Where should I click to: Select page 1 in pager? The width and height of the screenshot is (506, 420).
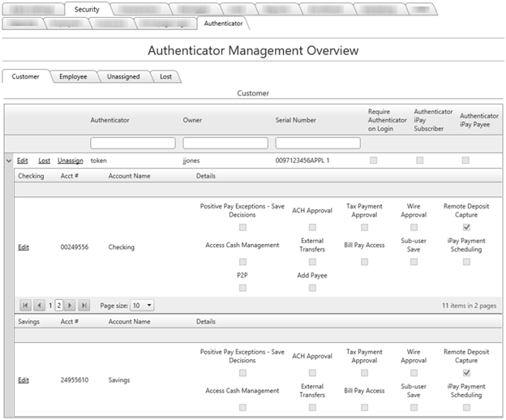pos(50,305)
